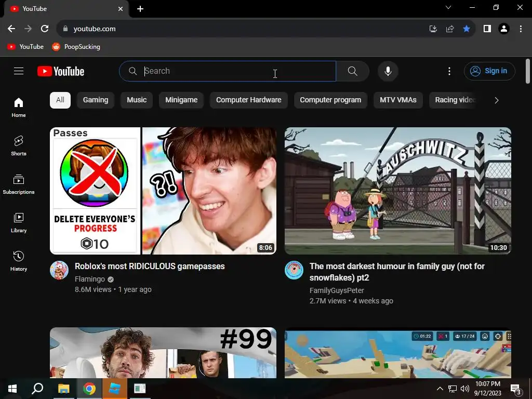532x399 pixels.
Task: Go to Home in sidebar
Action: 19,107
